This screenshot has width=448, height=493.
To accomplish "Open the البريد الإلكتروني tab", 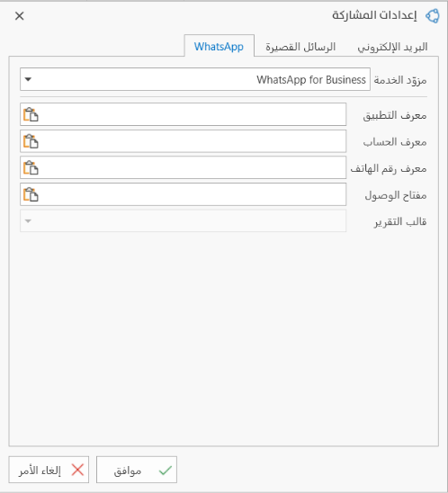I will coord(392,47).
